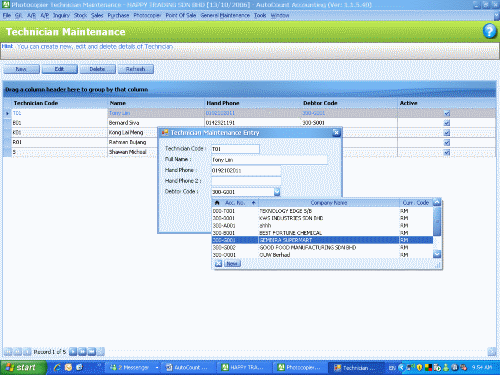Image resolution: width=500 pixels, height=375 pixels.
Task: Go to first record navigator button
Action: 8,351
